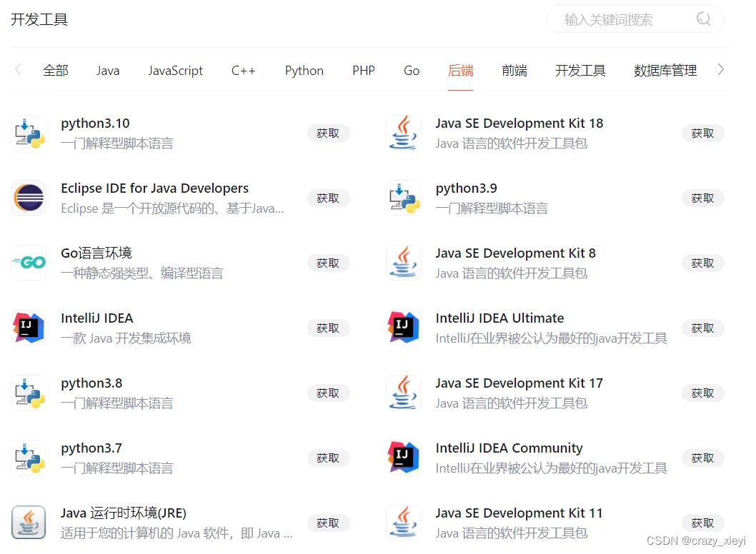The image size is (756, 554).
Task: Open the IntelliJ IDEA Community title
Action: click(x=509, y=448)
